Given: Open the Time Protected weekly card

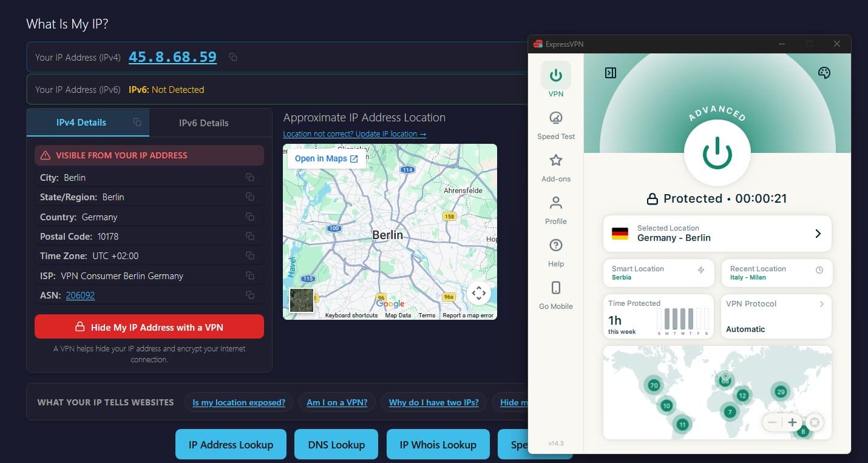Looking at the screenshot, I should [658, 316].
